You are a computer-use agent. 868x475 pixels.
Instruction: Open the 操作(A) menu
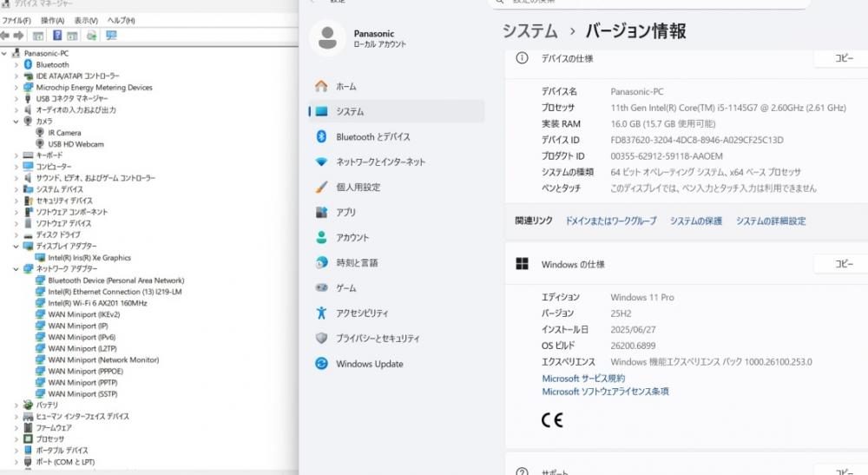pyautogui.click(x=52, y=21)
